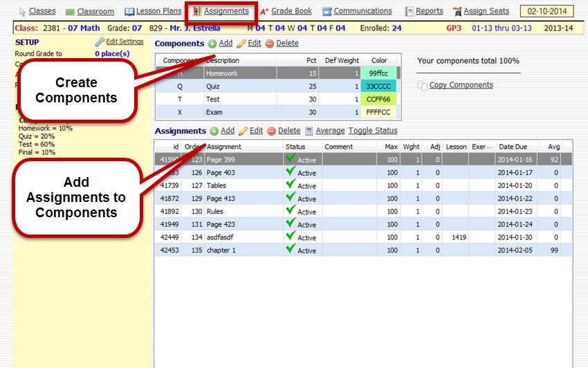Select the FFFFCC Exam color swatch
The height and width of the screenshot is (368, 588).
click(x=378, y=112)
